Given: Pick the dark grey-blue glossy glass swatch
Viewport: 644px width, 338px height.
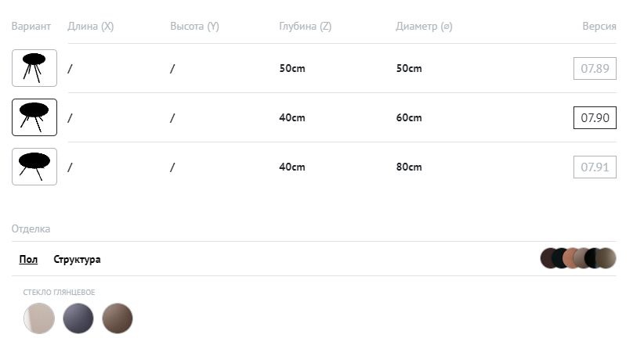Looking at the screenshot, I should pos(78,318).
